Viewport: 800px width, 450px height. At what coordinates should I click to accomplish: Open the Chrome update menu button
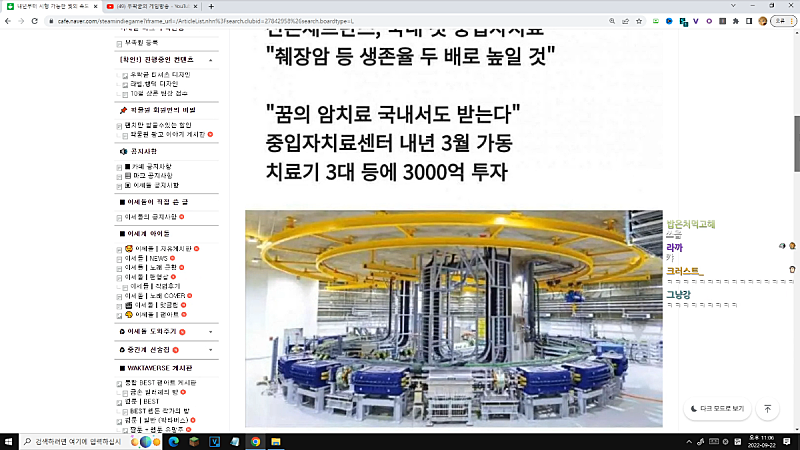click(784, 21)
